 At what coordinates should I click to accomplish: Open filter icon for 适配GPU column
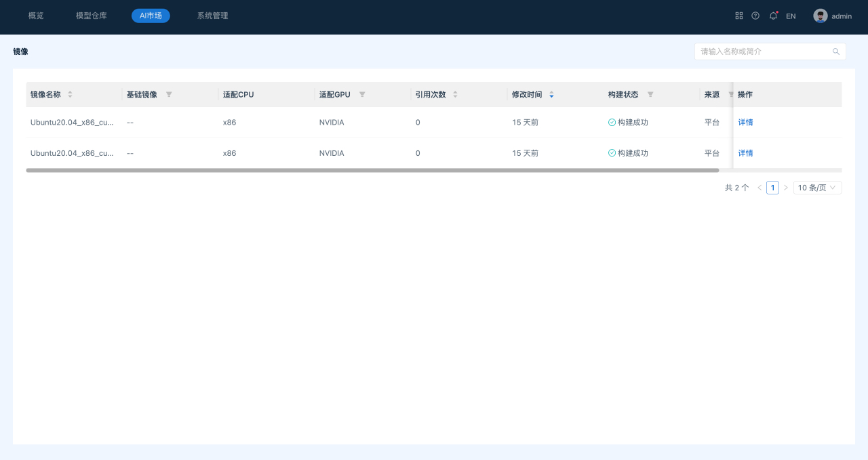point(362,95)
